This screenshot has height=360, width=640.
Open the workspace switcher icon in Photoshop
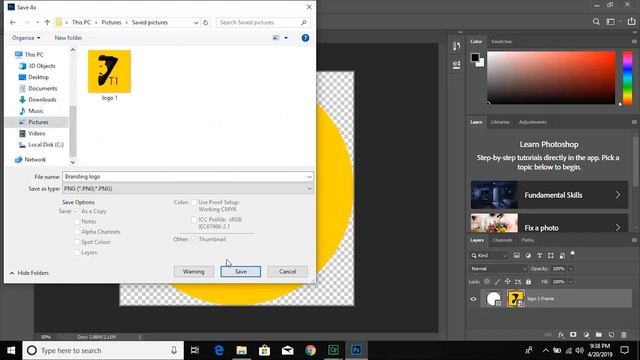tap(611, 22)
